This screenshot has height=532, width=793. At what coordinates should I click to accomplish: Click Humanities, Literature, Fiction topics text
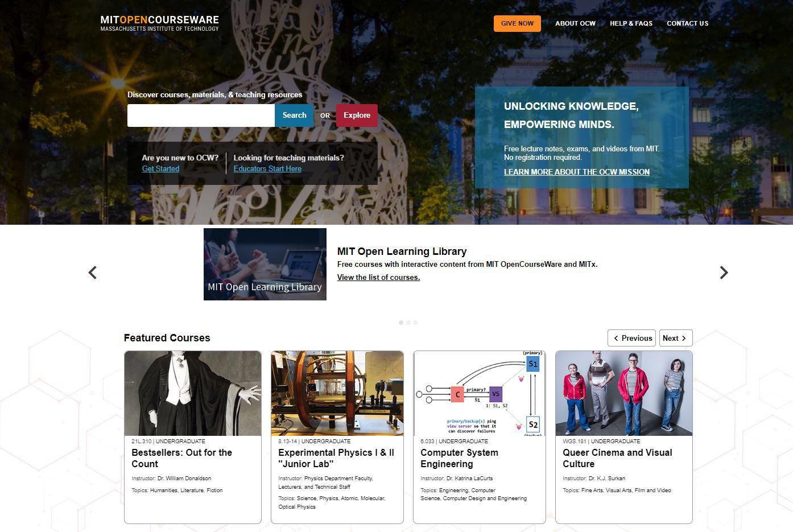(x=186, y=490)
